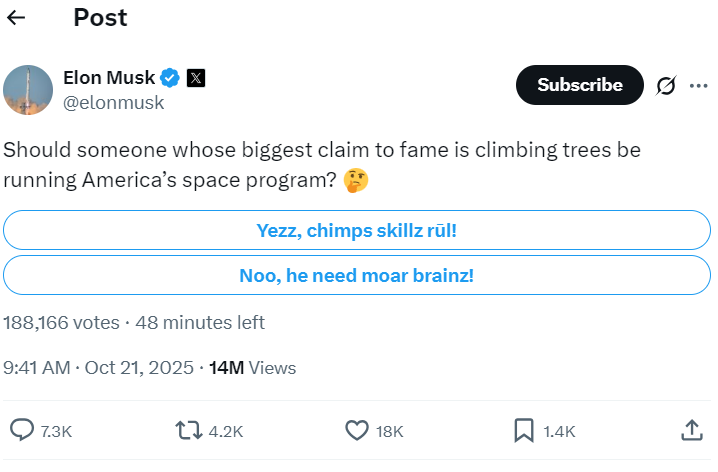Repost using the retweet icon
The width and height of the screenshot is (718, 472).
tap(189, 431)
